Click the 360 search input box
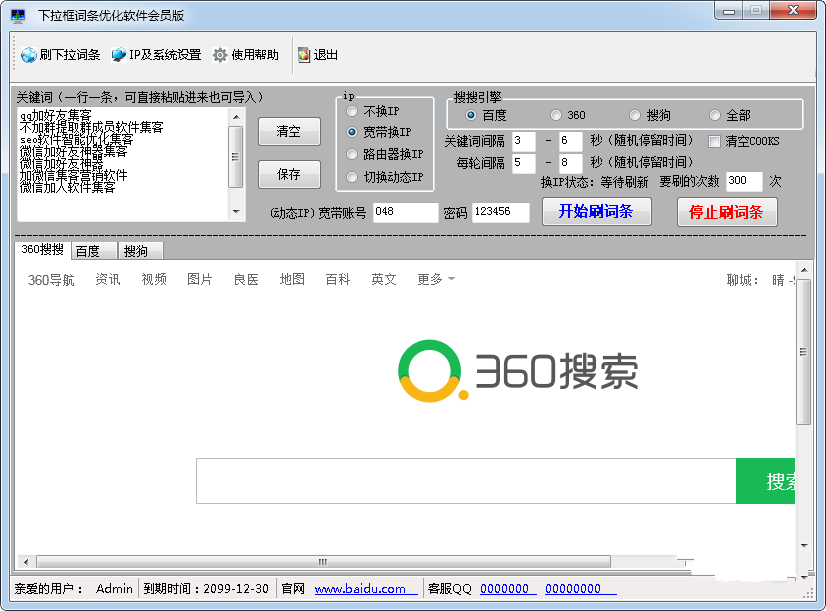The image size is (826, 611). click(466, 481)
